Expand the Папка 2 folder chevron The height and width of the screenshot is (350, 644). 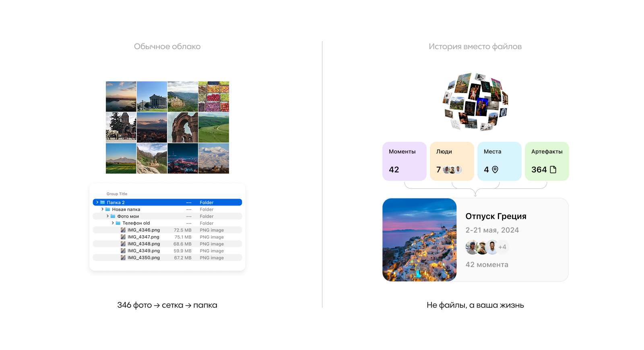tap(97, 202)
